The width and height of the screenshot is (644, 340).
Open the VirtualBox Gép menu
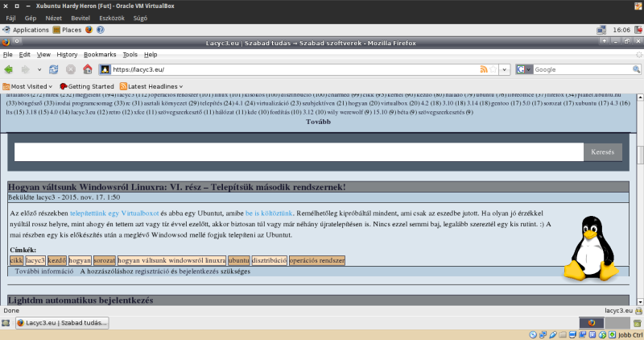click(x=31, y=18)
